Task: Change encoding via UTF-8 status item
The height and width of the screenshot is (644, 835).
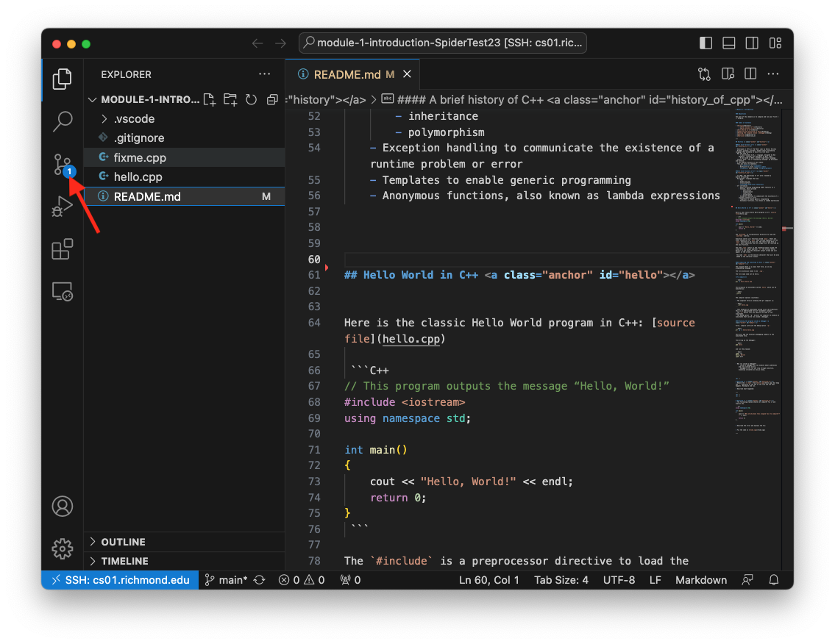Action: tap(619, 580)
